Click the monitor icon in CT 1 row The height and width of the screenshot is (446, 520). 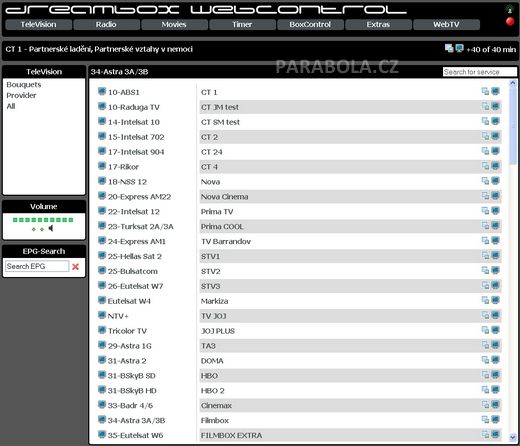(x=495, y=91)
